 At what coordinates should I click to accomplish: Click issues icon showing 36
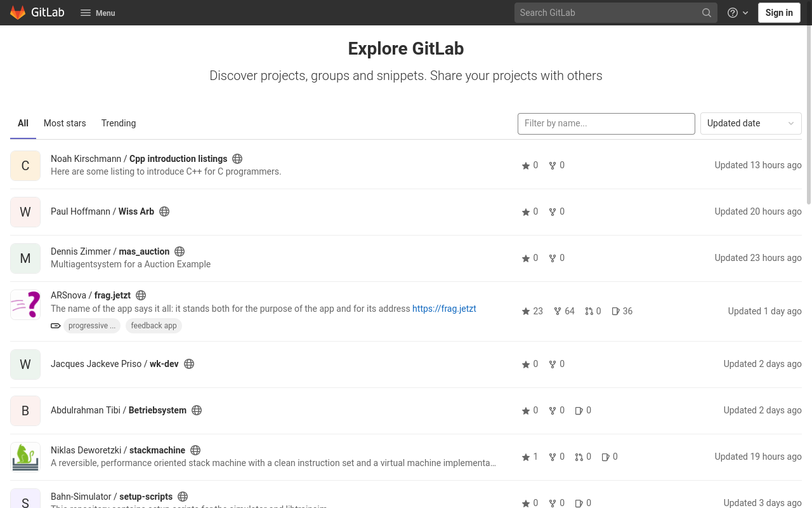coord(616,311)
